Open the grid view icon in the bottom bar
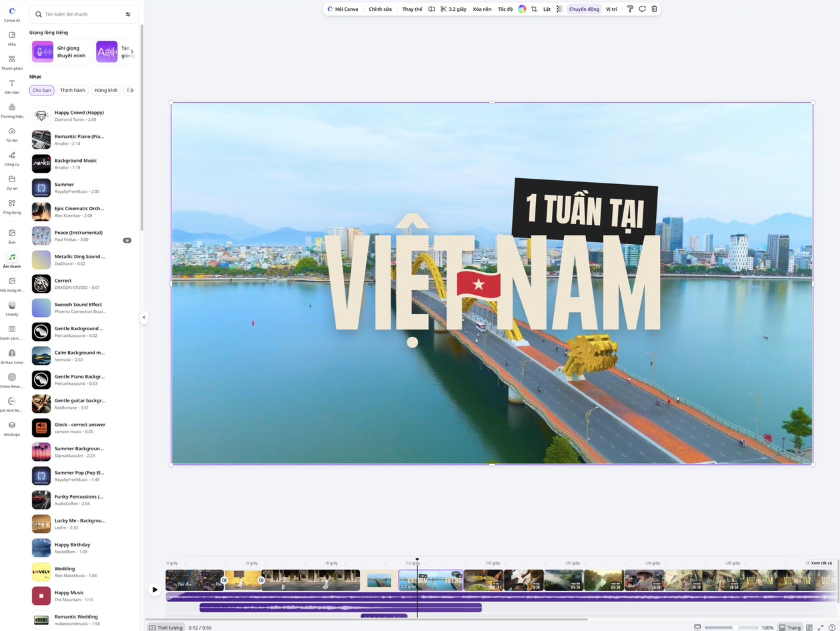The image size is (840, 631). tap(809, 628)
